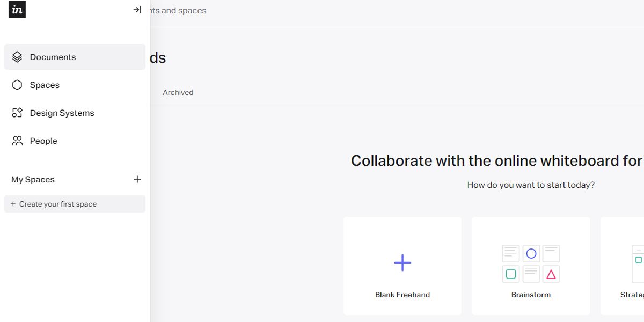644x322 pixels.
Task: Add a new space with plus icon
Action: pos(137,179)
